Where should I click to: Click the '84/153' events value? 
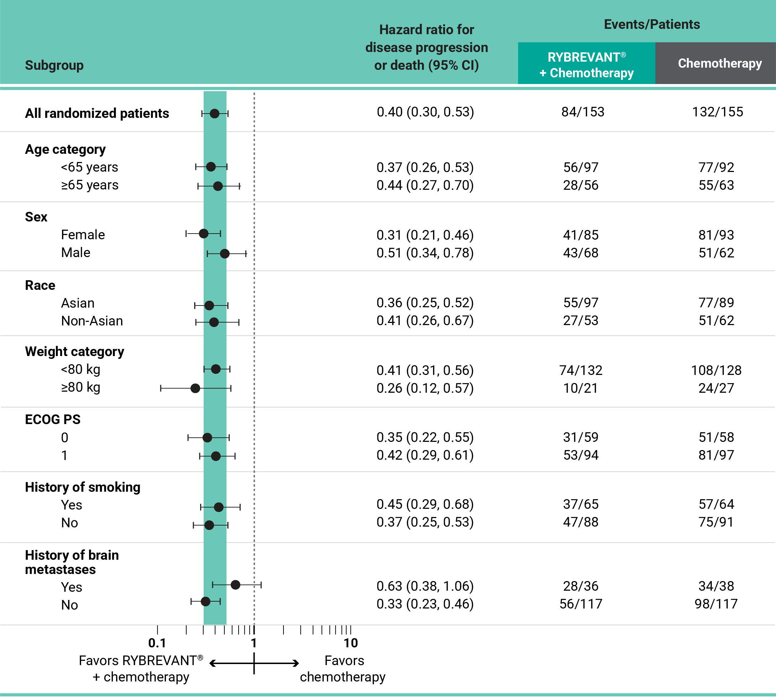click(x=583, y=112)
